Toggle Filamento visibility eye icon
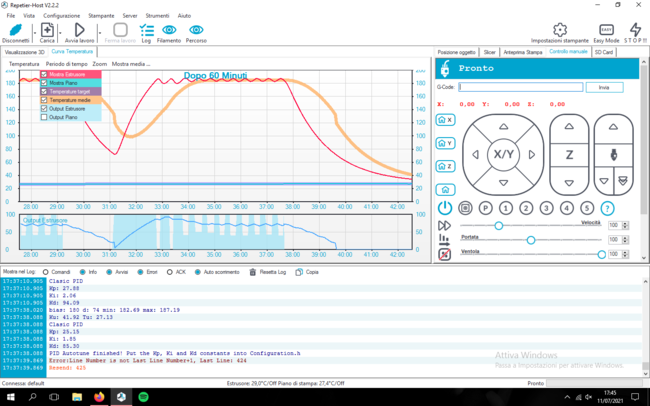The width and height of the screenshot is (650, 406). 169,31
